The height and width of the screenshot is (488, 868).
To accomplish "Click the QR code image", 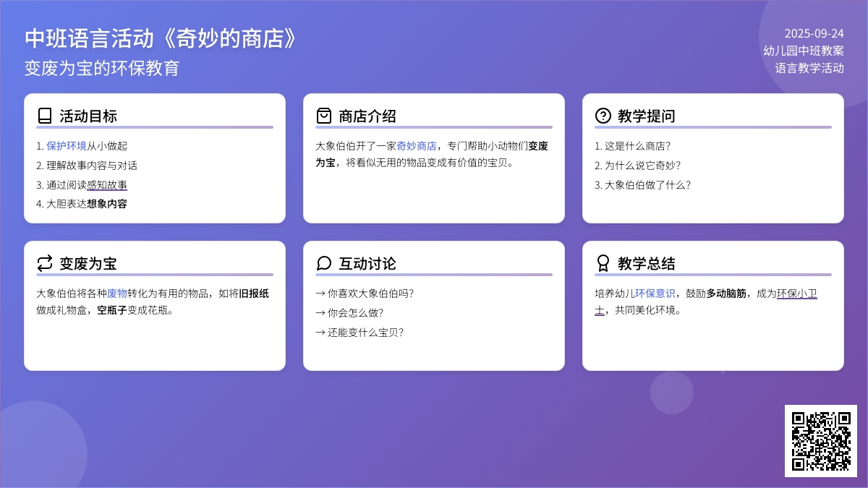I will tap(821, 441).
